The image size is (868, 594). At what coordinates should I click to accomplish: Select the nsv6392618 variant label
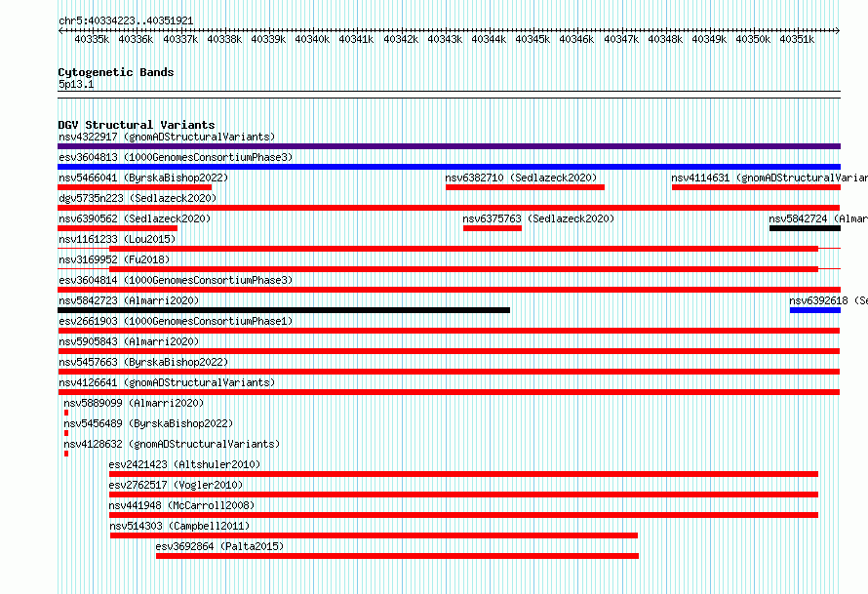[x=828, y=300]
